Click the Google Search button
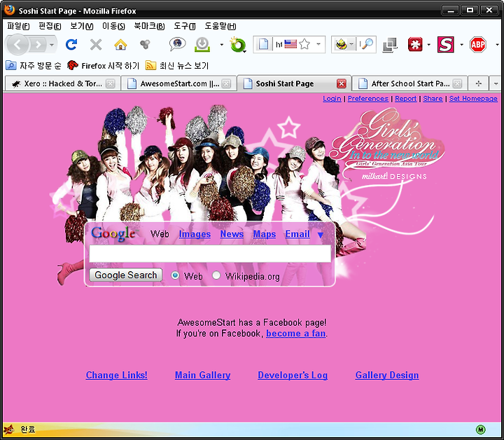Screen dimensions: 504x440 click(126, 275)
